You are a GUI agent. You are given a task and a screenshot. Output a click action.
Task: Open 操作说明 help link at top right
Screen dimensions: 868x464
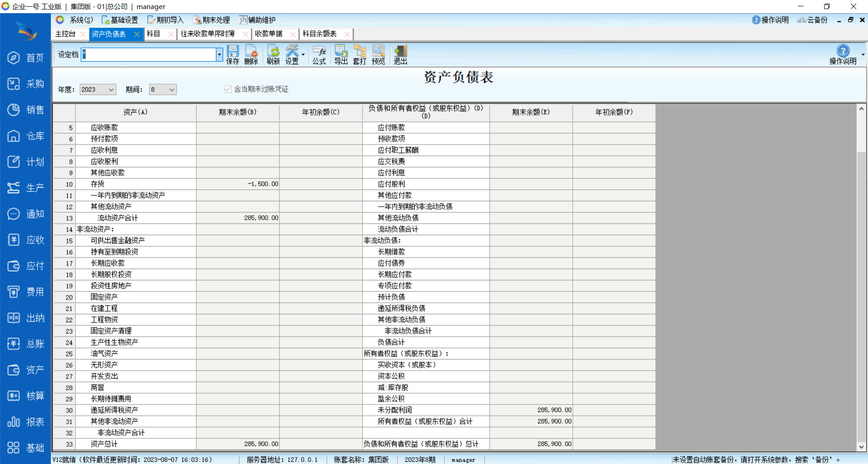click(x=770, y=20)
